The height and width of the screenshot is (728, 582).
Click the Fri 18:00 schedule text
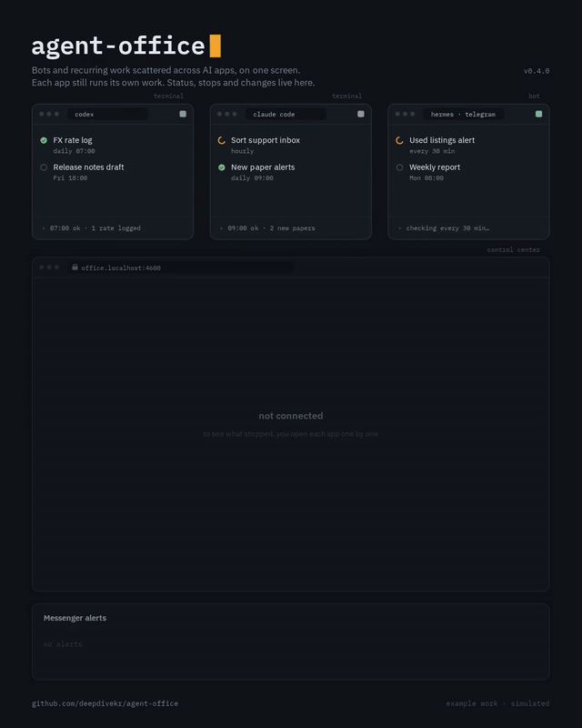coord(70,177)
